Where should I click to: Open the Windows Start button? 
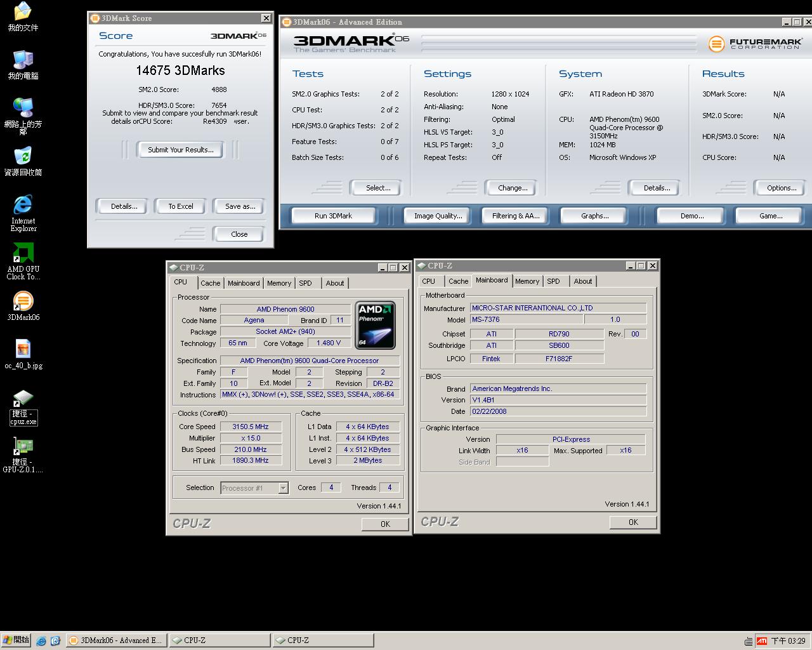16,640
